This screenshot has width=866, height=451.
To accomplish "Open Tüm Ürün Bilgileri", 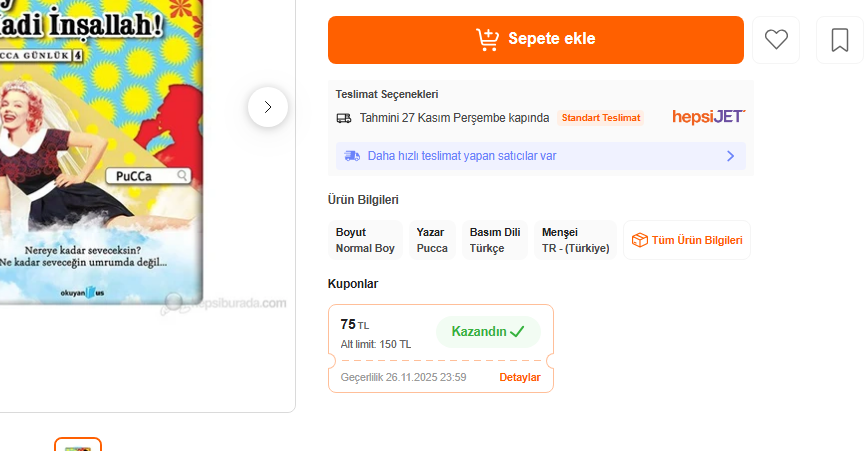I will pyautogui.click(x=696, y=241).
